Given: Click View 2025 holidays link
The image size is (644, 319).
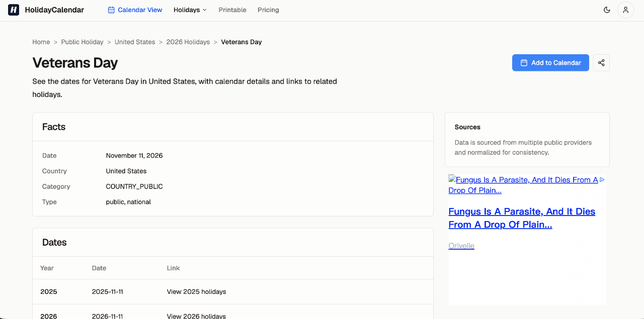Looking at the screenshot, I should pyautogui.click(x=197, y=292).
